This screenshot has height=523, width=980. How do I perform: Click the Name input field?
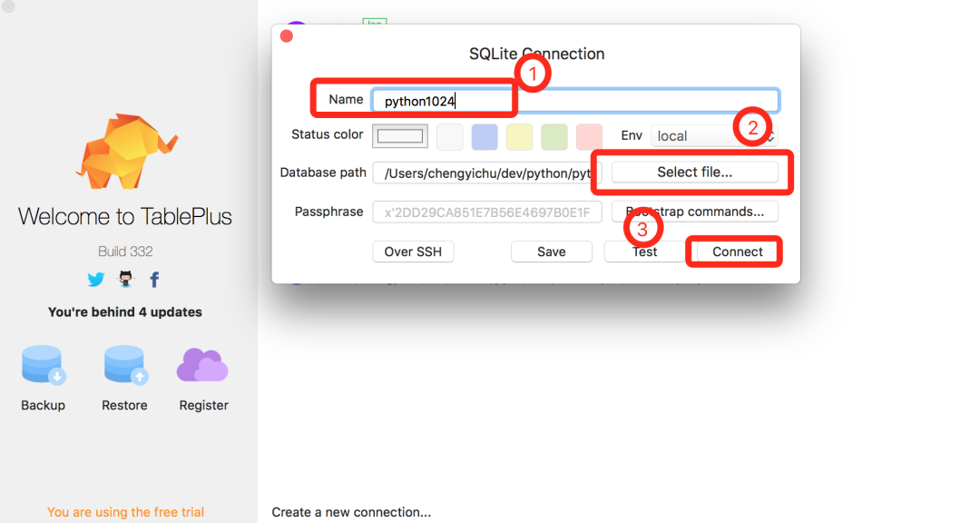[x=575, y=101]
